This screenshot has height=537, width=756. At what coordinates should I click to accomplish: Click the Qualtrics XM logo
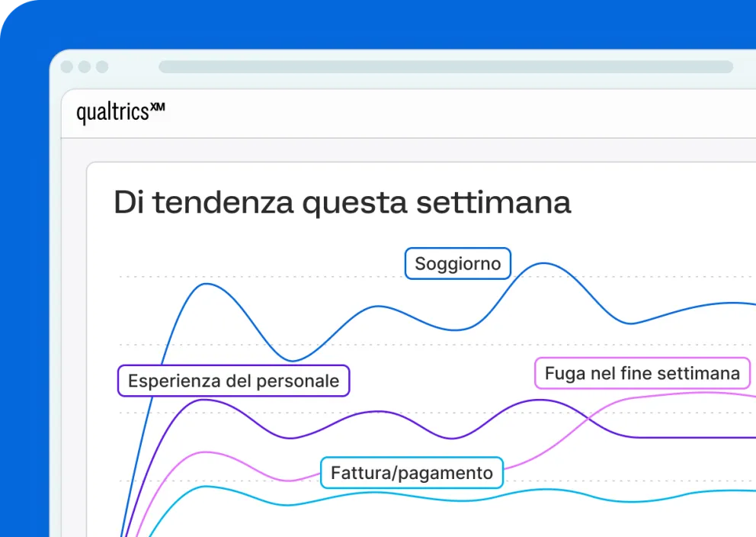120,112
